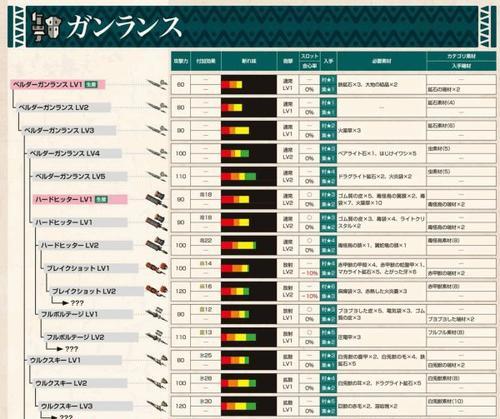Click the sharpness bar for ベルダーガンランス LV5

click(249, 176)
